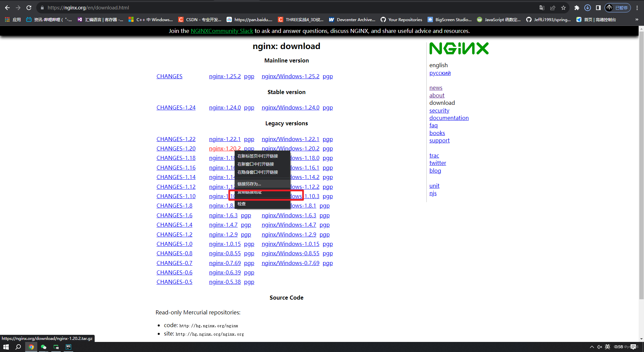644x352 pixels.
Task: Toggle the browser side panel icon
Action: pyautogui.click(x=598, y=8)
